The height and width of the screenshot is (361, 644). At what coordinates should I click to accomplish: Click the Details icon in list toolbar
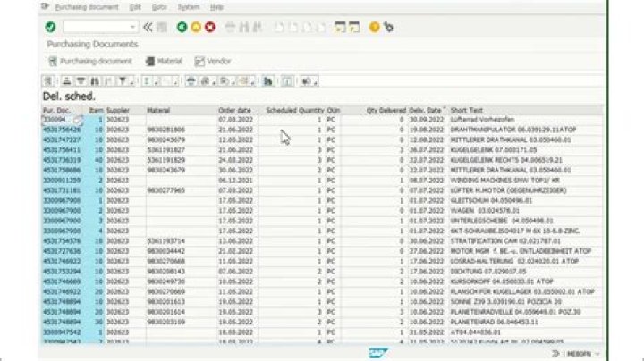[48, 81]
